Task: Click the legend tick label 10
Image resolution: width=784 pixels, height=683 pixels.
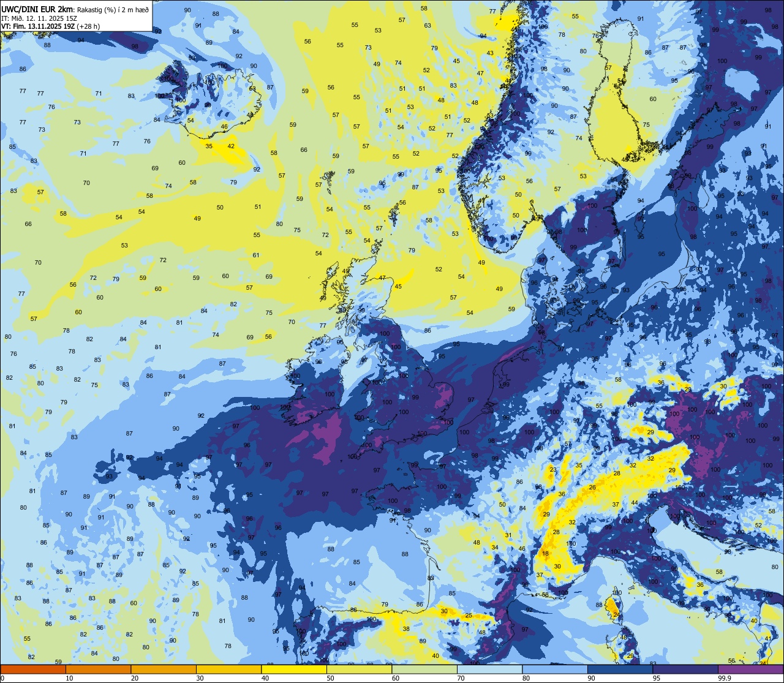Action: pyautogui.click(x=69, y=678)
